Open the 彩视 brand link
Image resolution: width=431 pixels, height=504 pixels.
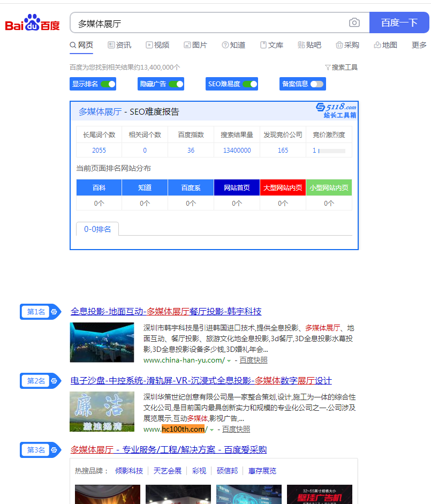[199, 471]
